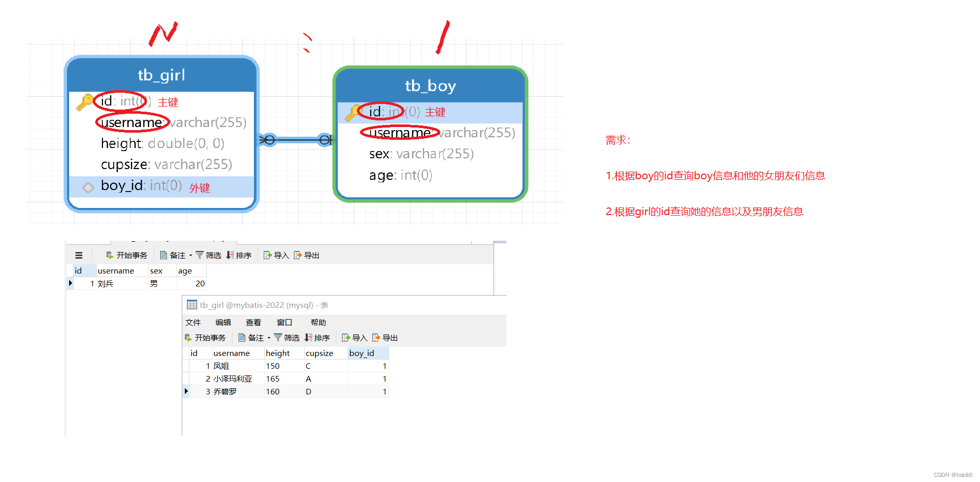Screen dimensions: 980x482
Task: Click 导入 import in the tb_girl toolbar
Action: pyautogui.click(x=355, y=338)
